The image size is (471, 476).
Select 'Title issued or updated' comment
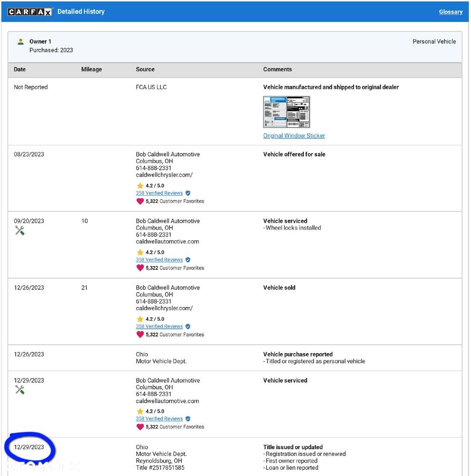click(293, 447)
